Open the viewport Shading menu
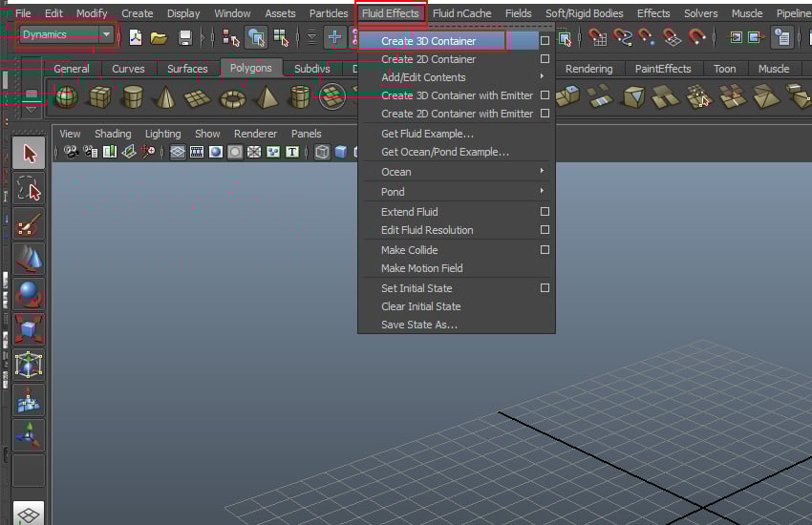 pyautogui.click(x=113, y=134)
